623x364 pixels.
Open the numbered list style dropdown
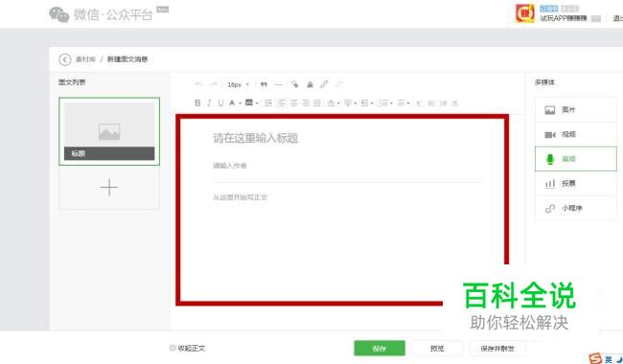click(391, 103)
